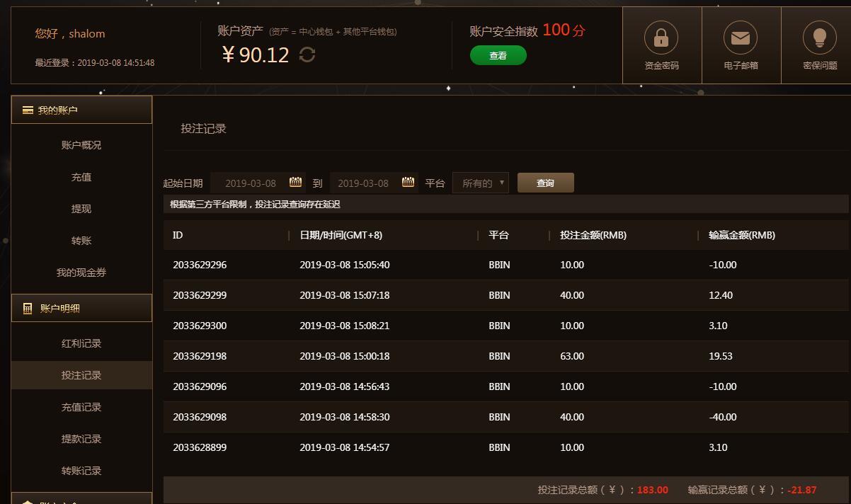Screen dimensions: 851x504
Task: Open 提款记录 in the sidebar
Action: (81, 439)
